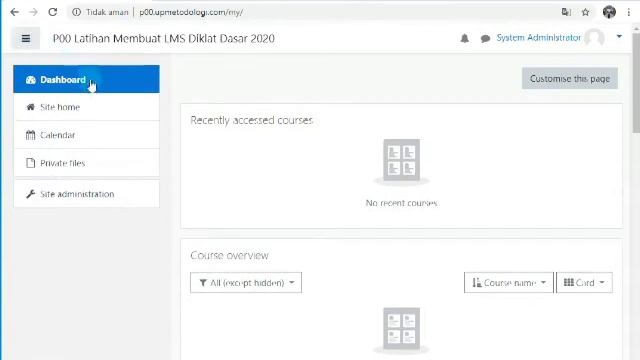Viewport: 640px width, 360px height.
Task: Open the Course name sort dropdown
Action: click(509, 282)
